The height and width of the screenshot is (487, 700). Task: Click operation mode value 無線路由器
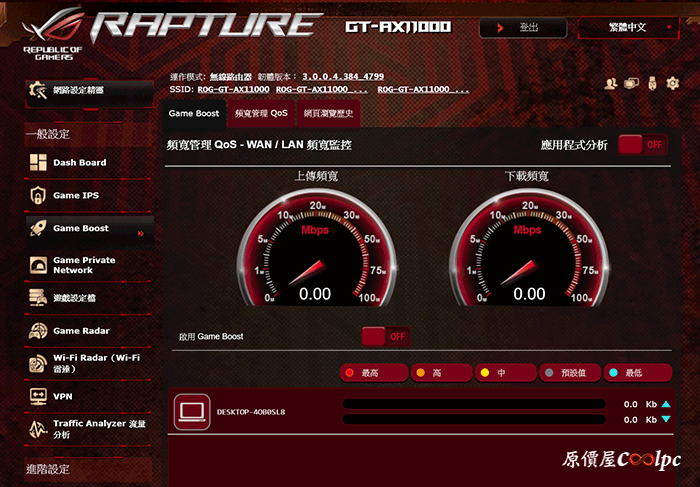tap(230, 77)
